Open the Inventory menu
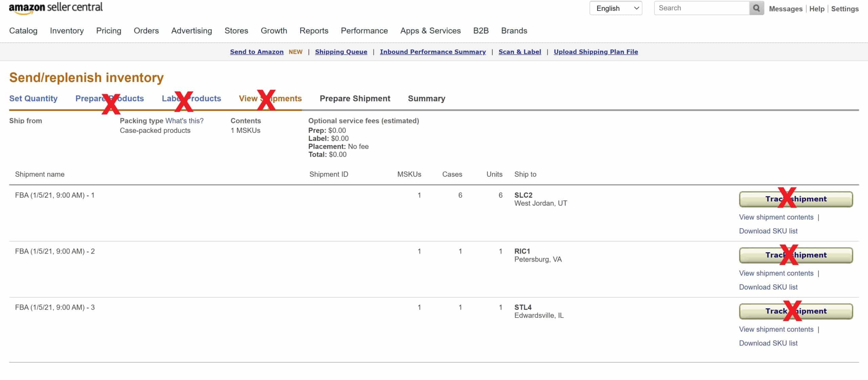The width and height of the screenshot is (868, 380). (x=67, y=31)
